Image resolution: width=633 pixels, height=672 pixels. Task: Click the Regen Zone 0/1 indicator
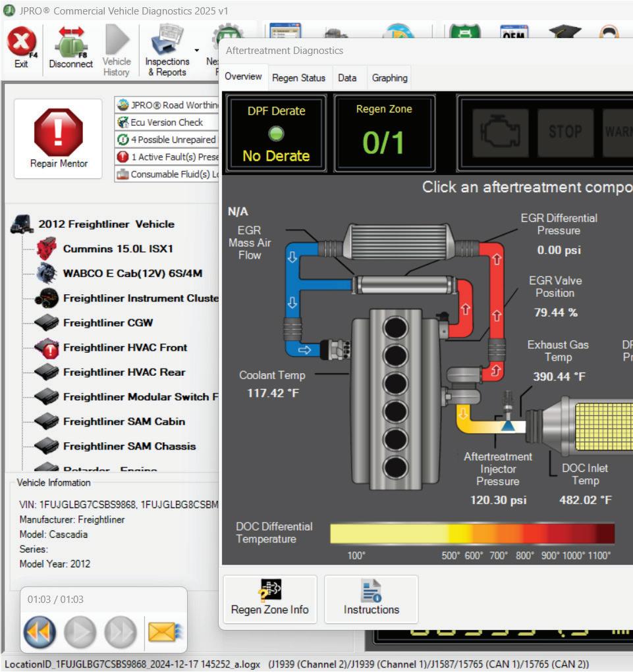point(384,134)
